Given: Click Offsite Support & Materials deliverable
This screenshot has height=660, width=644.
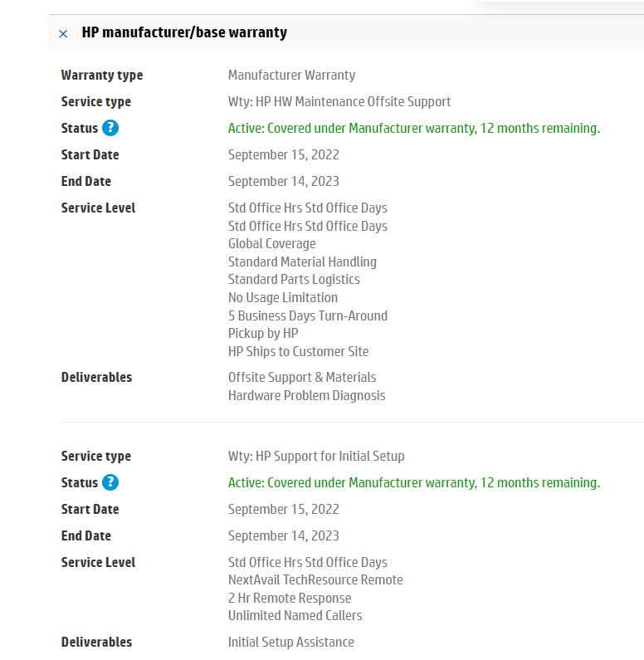Looking at the screenshot, I should (302, 377).
